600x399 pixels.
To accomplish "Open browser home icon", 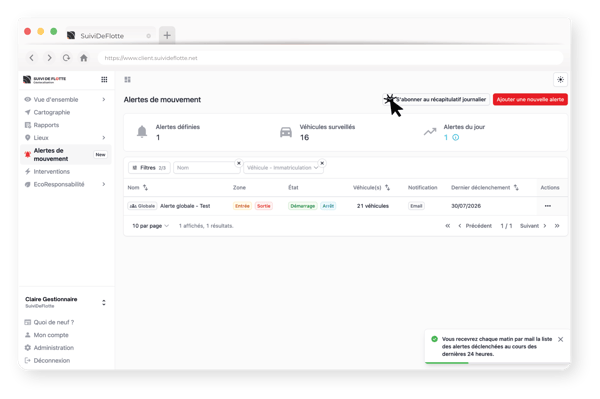I will [x=84, y=58].
